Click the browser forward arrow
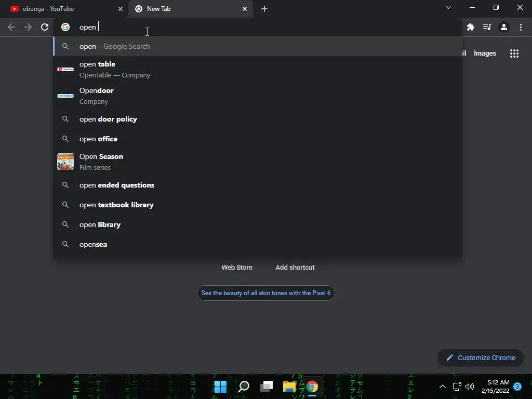Viewport: 532px width, 399px height. coord(28,27)
